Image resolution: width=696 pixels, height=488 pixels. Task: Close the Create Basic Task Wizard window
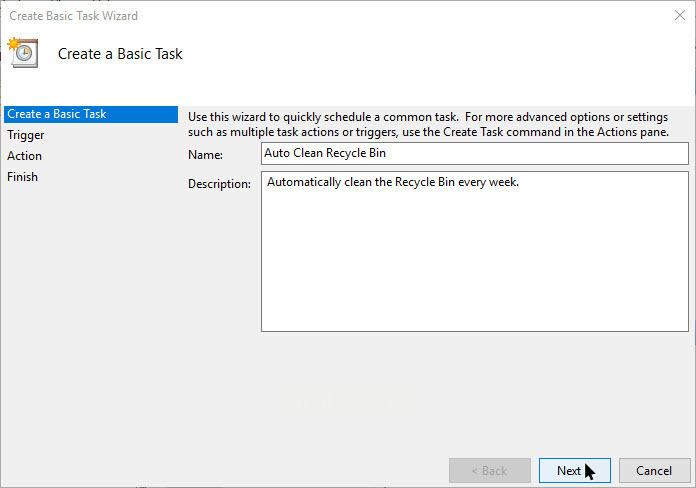coord(680,16)
